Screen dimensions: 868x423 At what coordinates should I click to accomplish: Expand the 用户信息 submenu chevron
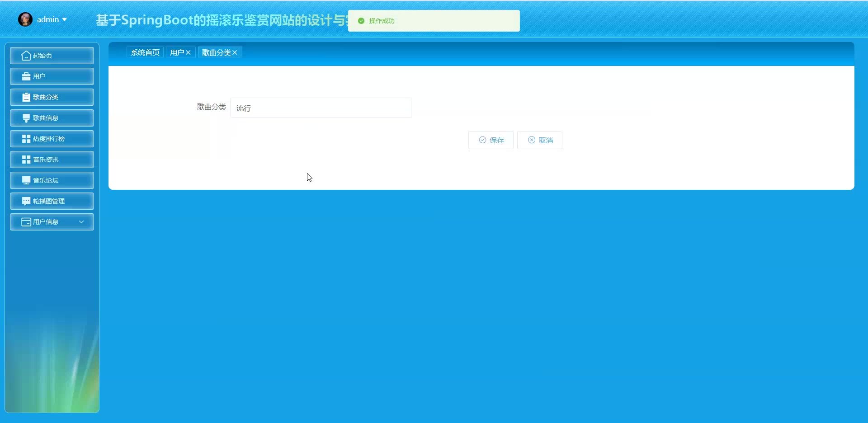coord(81,222)
